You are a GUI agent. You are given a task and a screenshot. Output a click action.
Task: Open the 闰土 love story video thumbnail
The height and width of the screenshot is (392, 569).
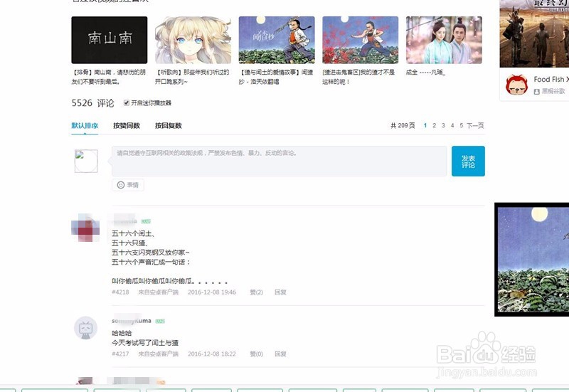pos(277,40)
